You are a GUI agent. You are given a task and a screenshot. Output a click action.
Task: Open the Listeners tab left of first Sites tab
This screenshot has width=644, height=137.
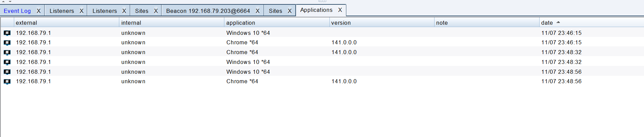[x=105, y=11]
